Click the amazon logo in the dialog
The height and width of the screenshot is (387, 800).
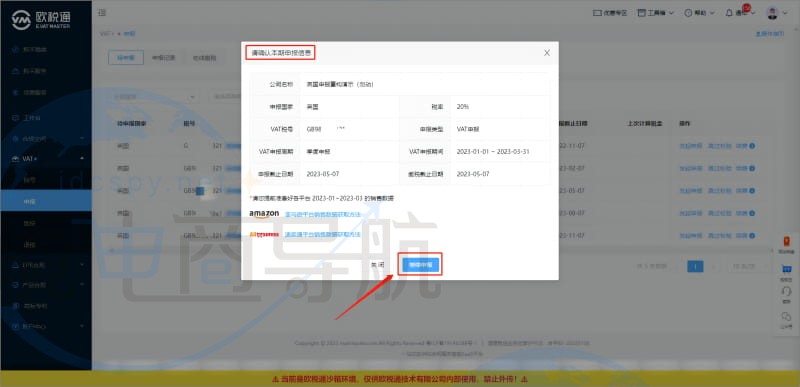264,214
